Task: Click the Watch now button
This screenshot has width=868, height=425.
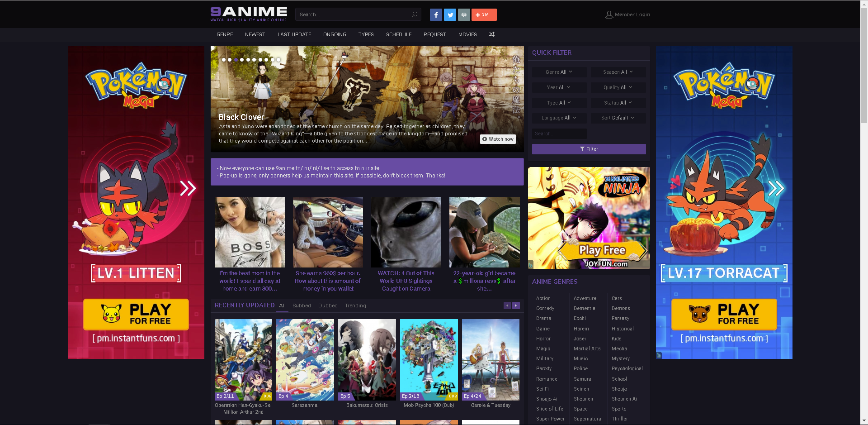Action: 498,139
